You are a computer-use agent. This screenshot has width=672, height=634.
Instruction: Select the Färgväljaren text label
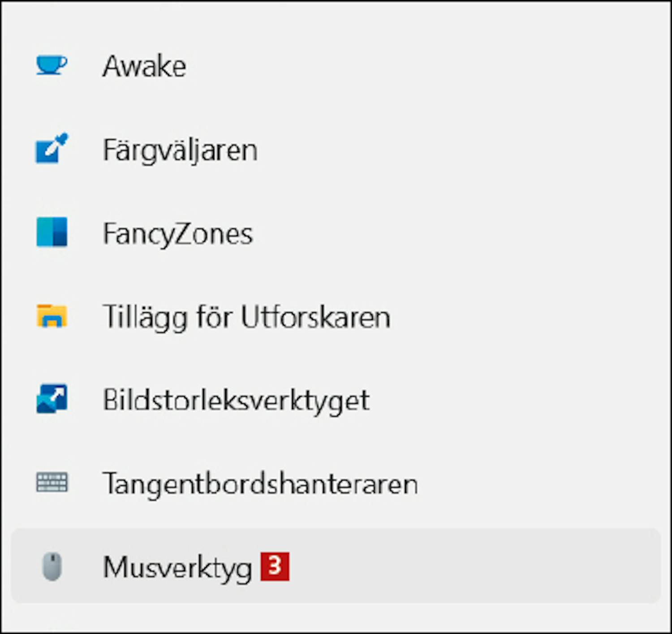180,150
